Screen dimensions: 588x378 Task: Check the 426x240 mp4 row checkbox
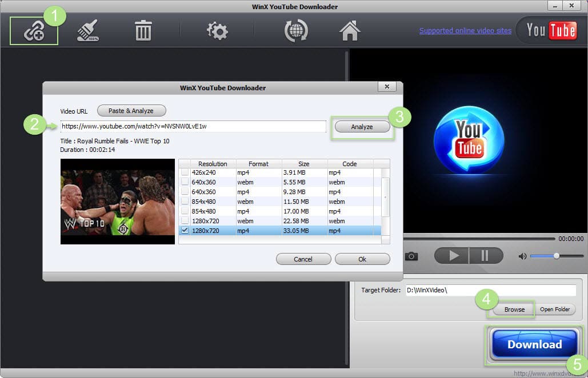185,172
